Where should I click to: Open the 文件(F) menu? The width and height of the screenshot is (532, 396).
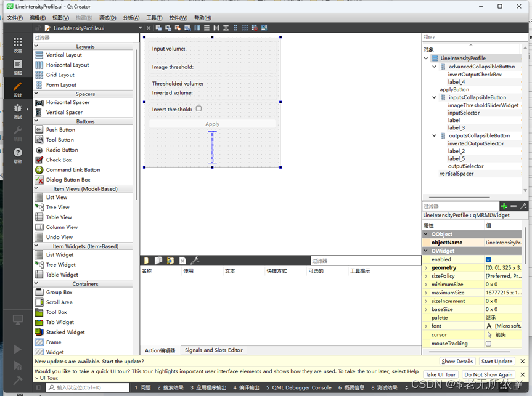pyautogui.click(x=15, y=18)
